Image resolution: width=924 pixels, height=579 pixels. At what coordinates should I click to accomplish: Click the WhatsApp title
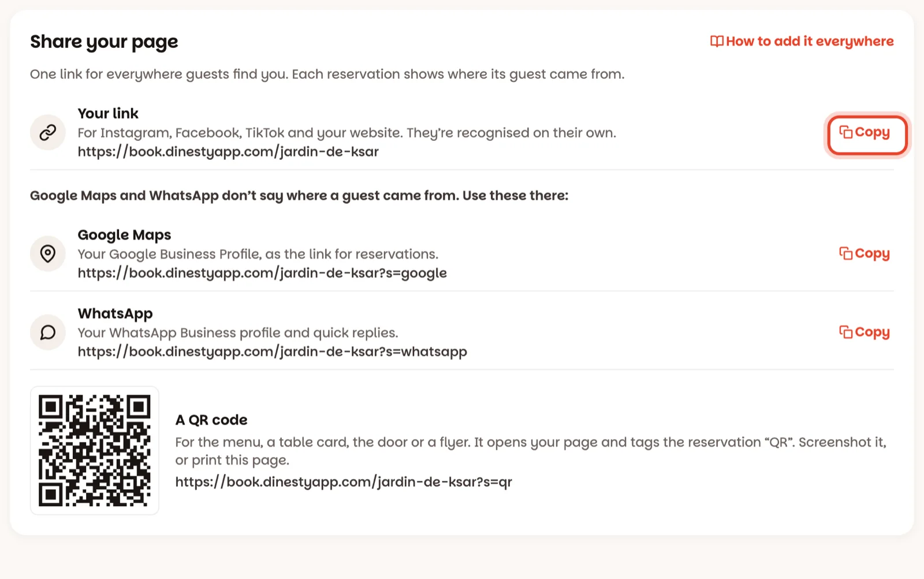[115, 313]
